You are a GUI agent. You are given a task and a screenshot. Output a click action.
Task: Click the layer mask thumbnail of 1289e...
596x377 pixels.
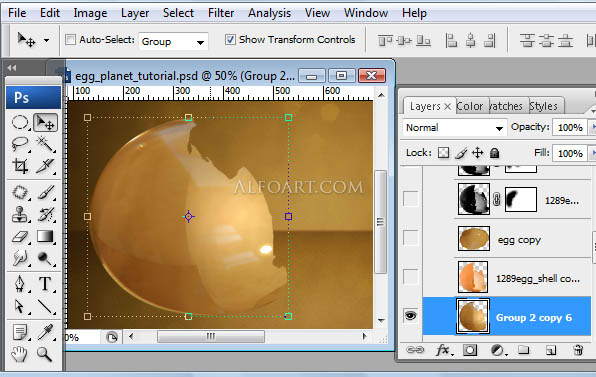[521, 199]
